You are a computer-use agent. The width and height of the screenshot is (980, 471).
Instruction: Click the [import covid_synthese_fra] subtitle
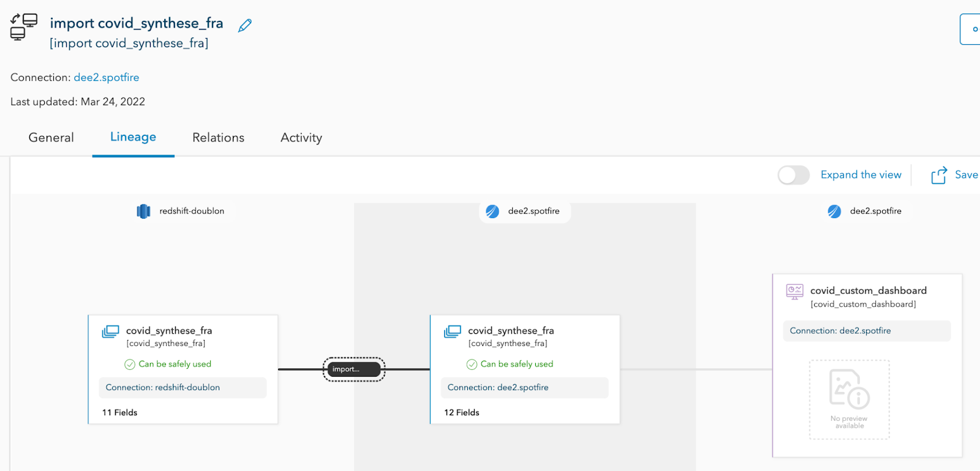(x=129, y=43)
